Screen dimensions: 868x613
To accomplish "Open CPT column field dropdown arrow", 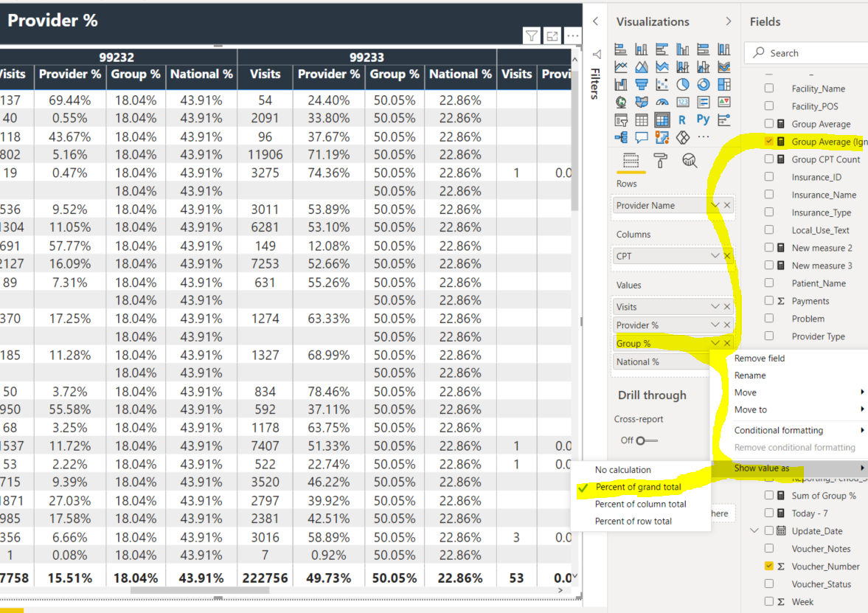I will pos(715,256).
